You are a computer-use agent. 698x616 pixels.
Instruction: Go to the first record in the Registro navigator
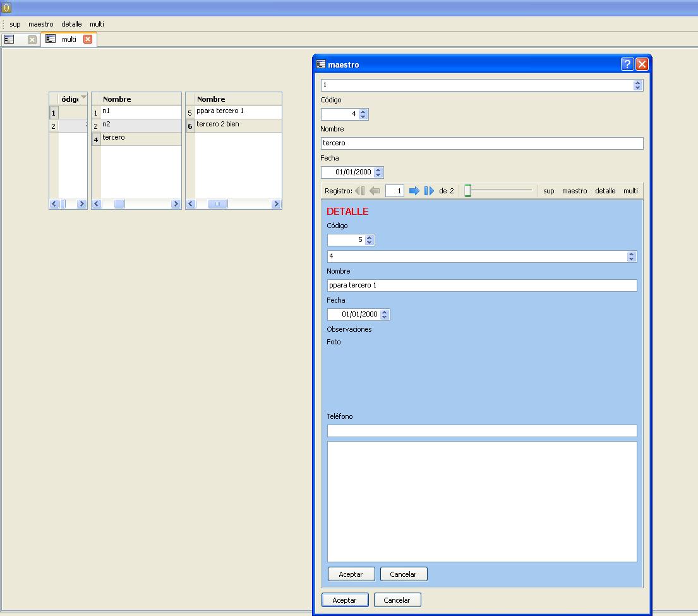(x=359, y=191)
